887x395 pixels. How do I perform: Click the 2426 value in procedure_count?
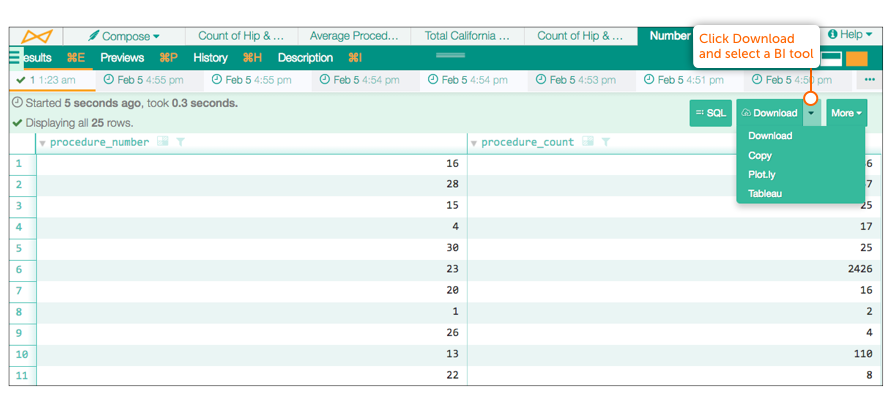tap(860, 269)
